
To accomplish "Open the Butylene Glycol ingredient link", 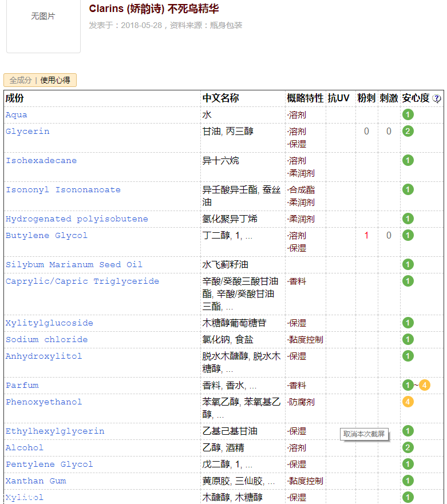I will (46, 236).
